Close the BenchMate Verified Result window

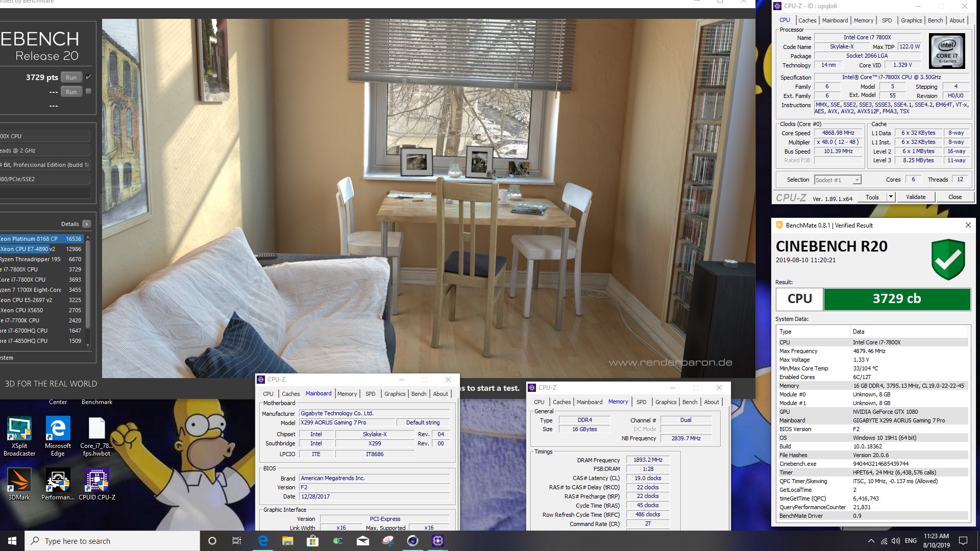[968, 225]
